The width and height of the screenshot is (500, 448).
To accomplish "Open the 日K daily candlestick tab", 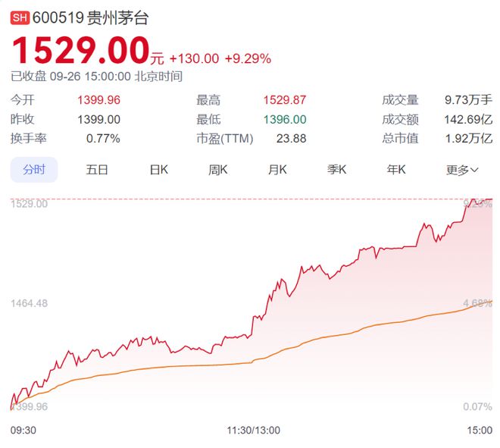I will point(158,170).
